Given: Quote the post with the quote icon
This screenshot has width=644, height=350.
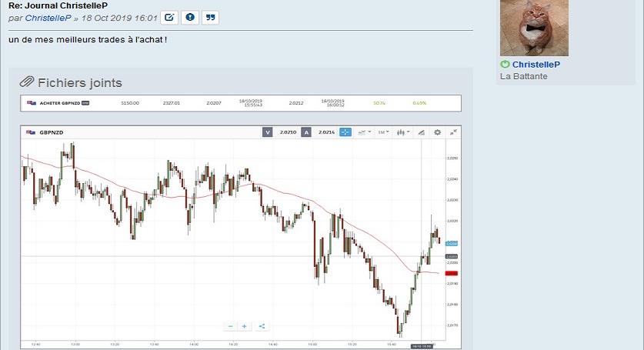Looking at the screenshot, I should tap(210, 17).
